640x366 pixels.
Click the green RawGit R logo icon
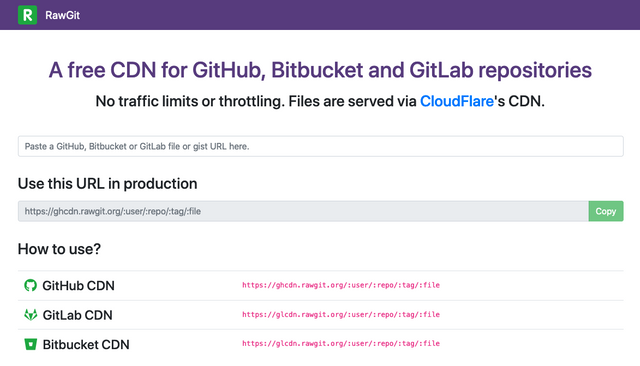[27, 15]
